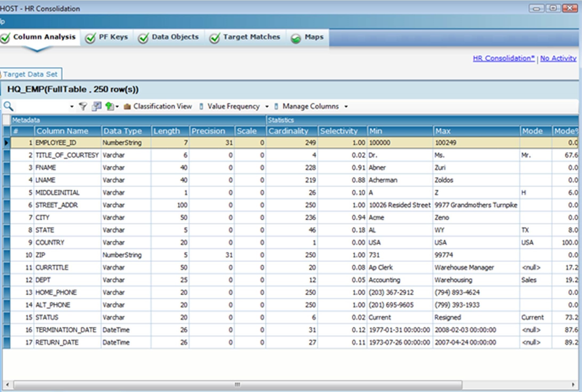This screenshot has height=392, width=582.
Task: Open the HR Consolidation link
Action: [x=504, y=58]
